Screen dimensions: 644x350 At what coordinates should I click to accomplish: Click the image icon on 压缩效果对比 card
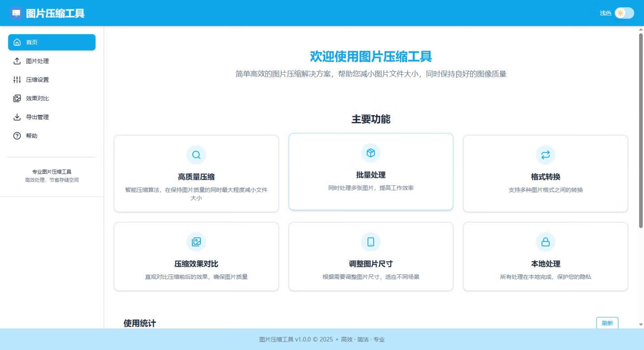click(196, 241)
